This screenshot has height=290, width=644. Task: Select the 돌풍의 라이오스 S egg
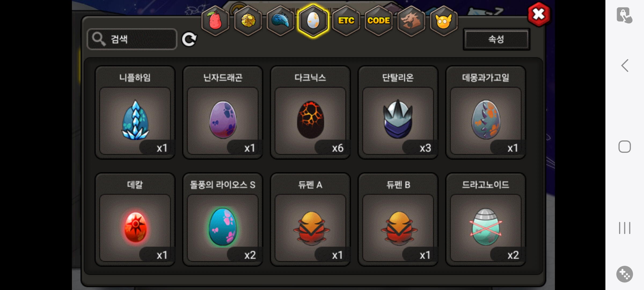223,220
